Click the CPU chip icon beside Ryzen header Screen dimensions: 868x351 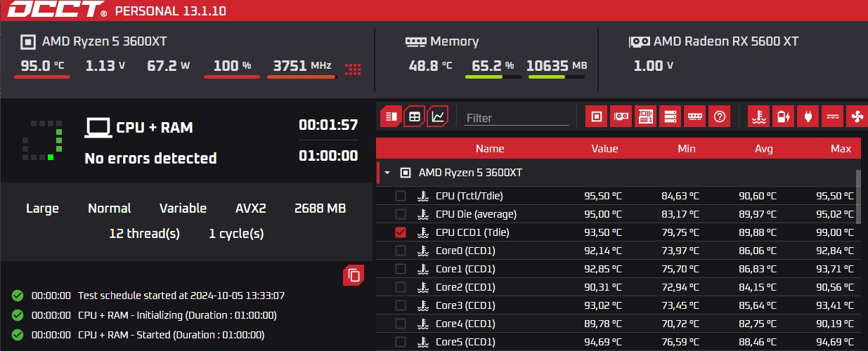(28, 42)
